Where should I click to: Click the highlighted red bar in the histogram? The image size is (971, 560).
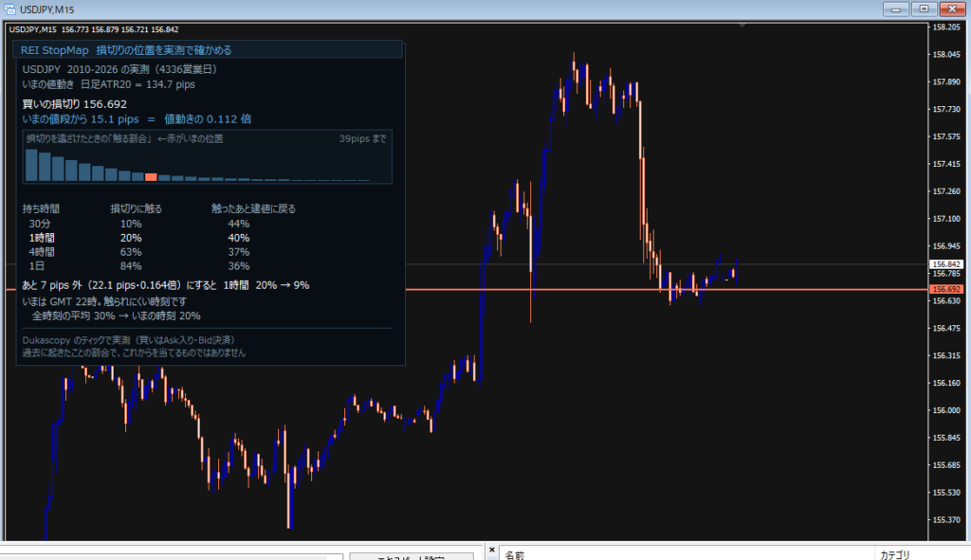pyautogui.click(x=151, y=177)
